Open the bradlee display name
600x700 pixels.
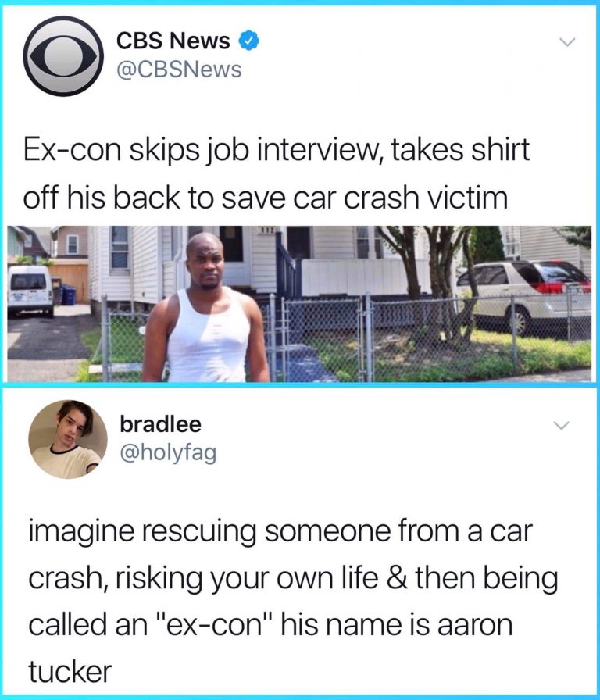click(160, 424)
